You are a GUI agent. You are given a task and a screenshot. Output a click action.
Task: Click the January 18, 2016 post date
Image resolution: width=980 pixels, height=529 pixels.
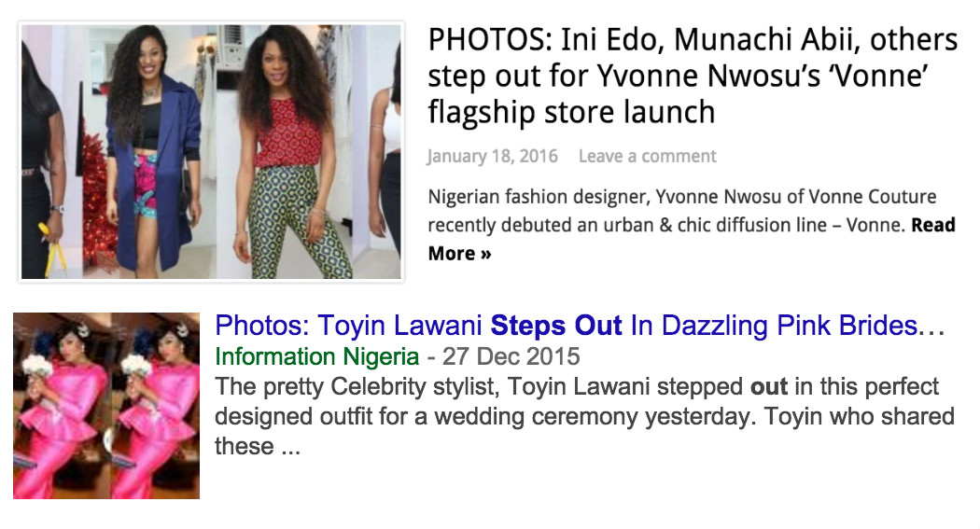coord(492,156)
